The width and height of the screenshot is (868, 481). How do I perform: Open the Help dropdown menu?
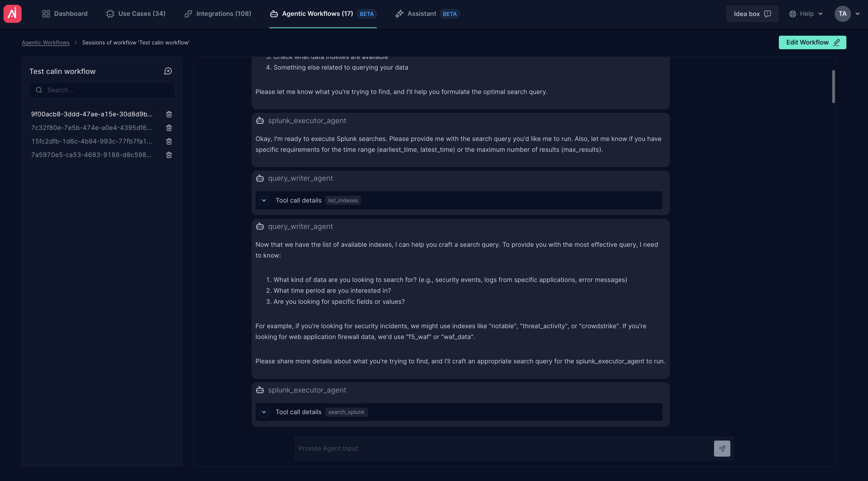[x=806, y=14]
